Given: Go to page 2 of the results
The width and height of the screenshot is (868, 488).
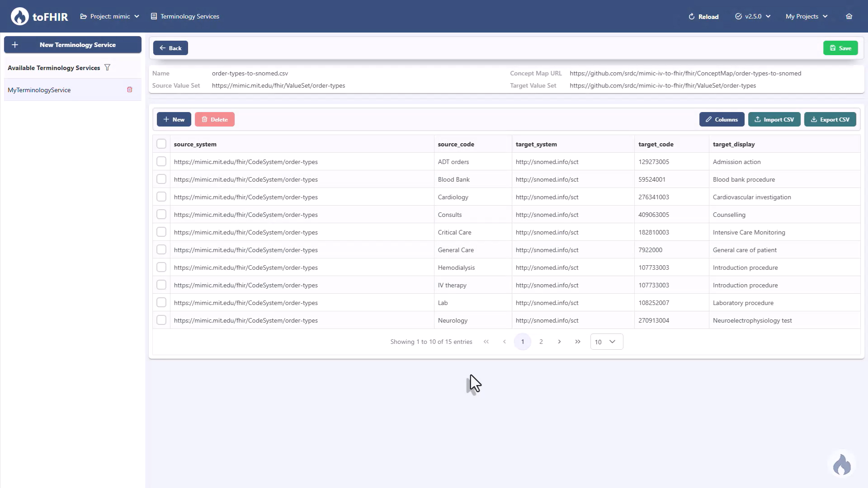Looking at the screenshot, I should (541, 342).
